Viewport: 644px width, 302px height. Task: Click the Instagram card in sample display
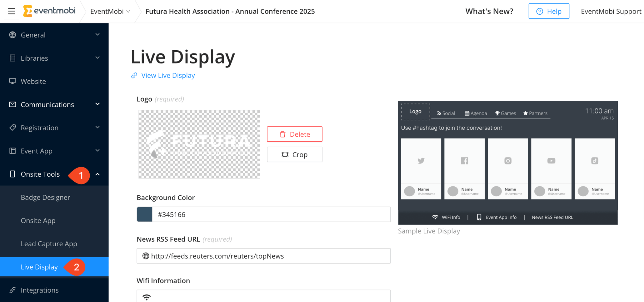[508, 169]
